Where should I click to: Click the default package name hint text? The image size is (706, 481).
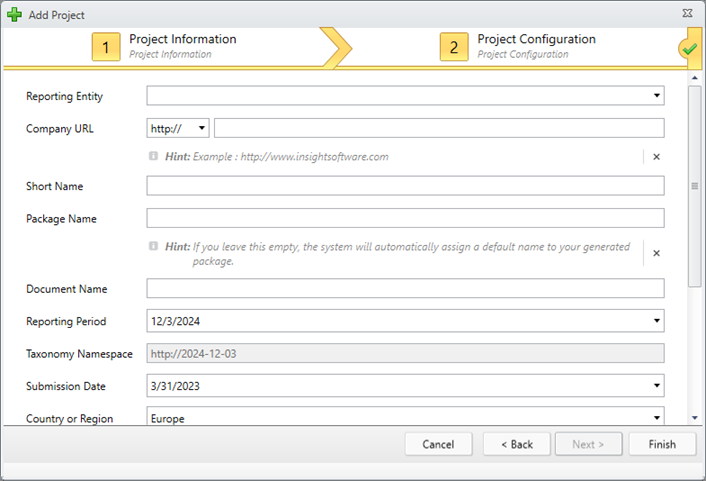tap(398, 254)
